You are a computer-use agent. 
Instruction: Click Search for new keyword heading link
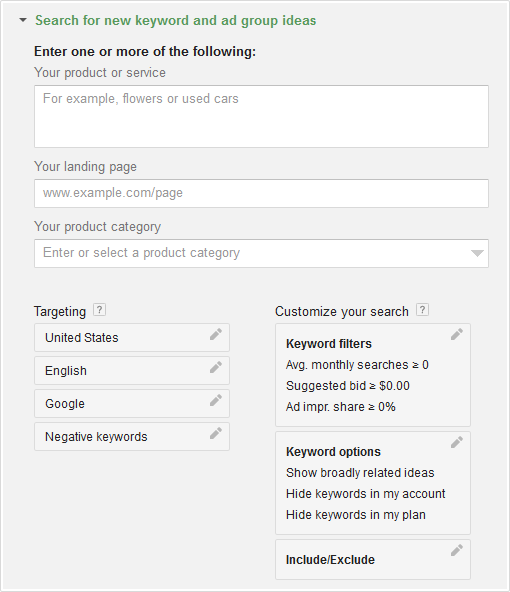pyautogui.click(x=176, y=20)
